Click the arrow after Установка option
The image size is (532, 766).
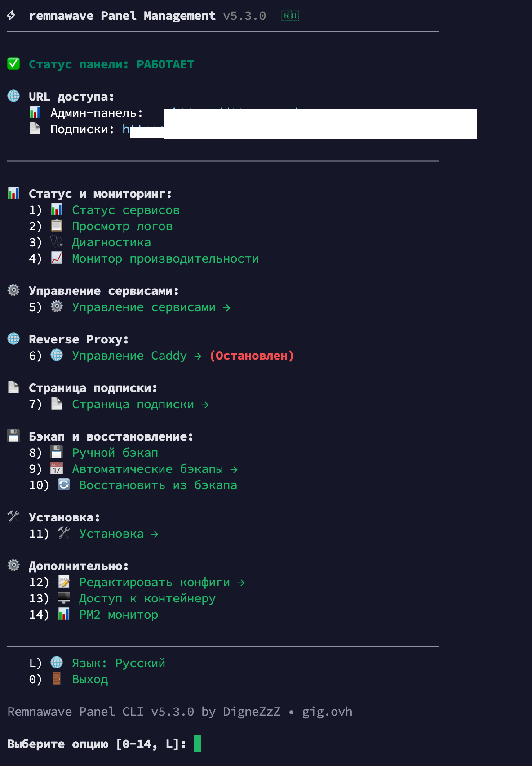(x=155, y=534)
